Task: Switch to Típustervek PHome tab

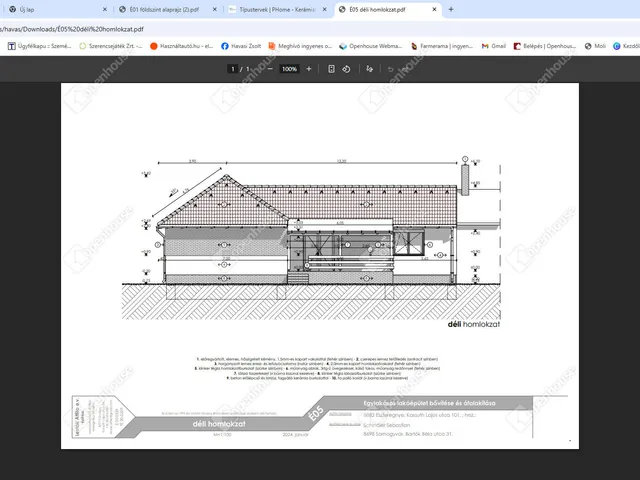Action: coord(277,9)
